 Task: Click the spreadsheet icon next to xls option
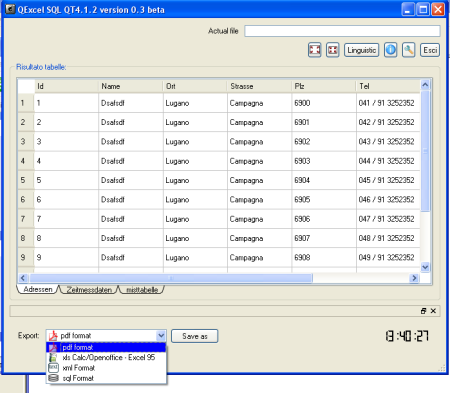coord(53,358)
